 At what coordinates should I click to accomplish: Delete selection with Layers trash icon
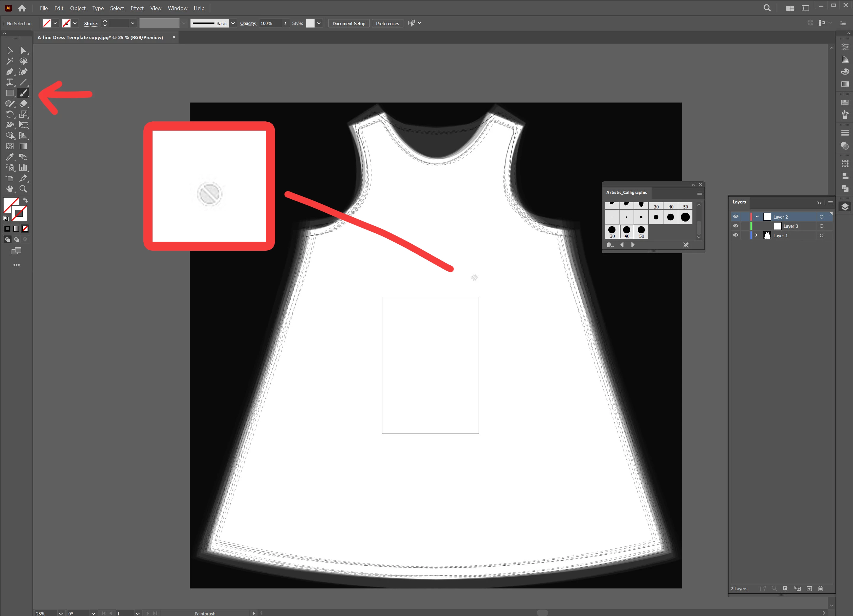coord(820,588)
